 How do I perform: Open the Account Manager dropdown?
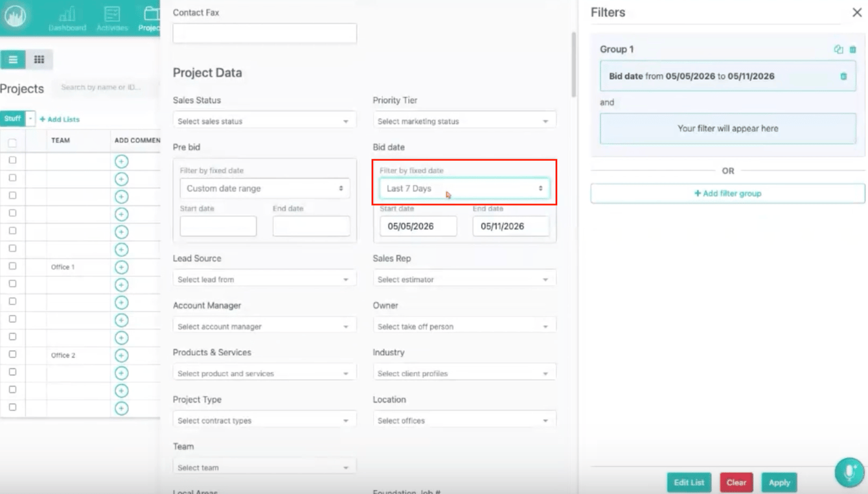tap(264, 327)
